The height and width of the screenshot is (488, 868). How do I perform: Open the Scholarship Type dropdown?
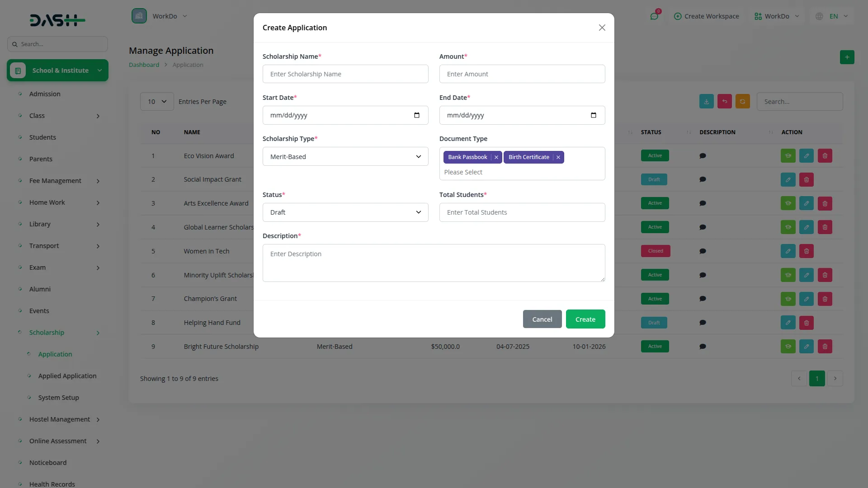click(x=345, y=157)
